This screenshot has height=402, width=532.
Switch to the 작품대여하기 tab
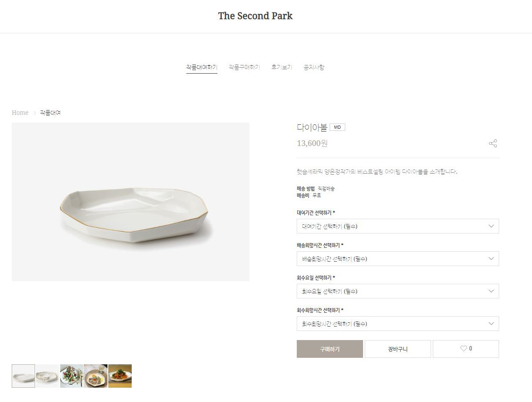(x=202, y=67)
